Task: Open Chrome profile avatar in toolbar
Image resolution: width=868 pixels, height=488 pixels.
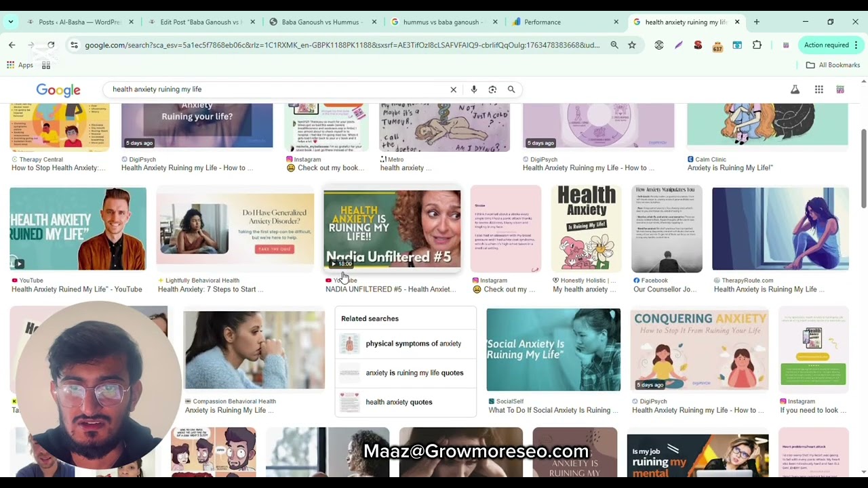Action: (786, 45)
